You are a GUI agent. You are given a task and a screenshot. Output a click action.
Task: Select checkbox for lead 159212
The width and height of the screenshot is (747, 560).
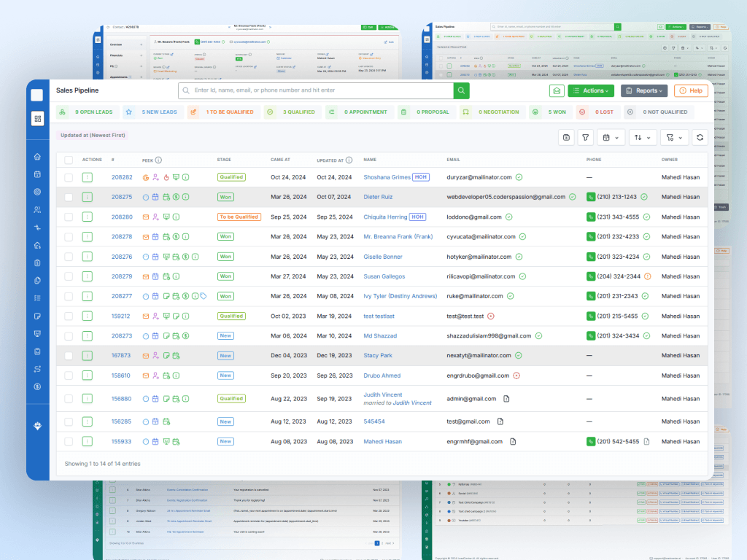point(69,316)
